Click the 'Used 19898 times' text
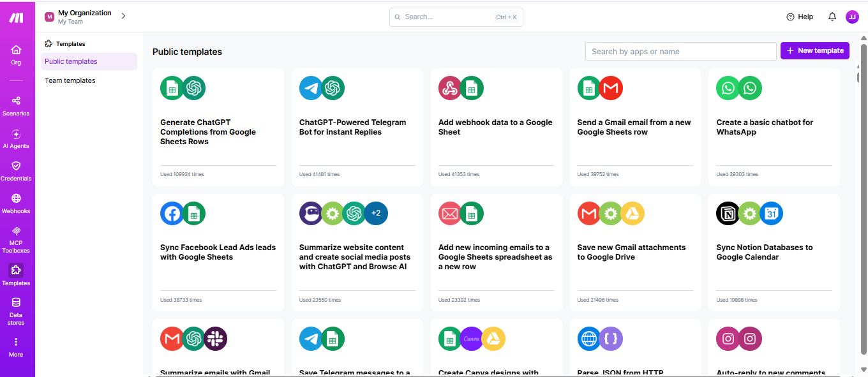This screenshot has width=868, height=377. 737,300
